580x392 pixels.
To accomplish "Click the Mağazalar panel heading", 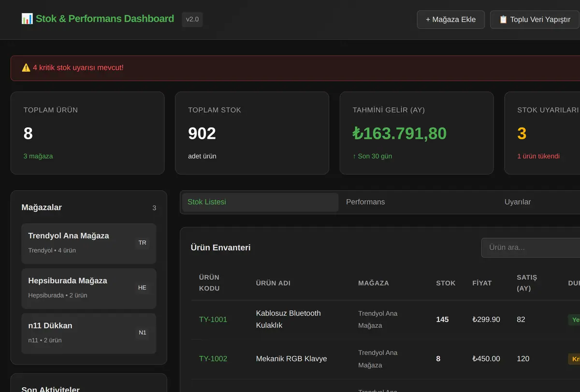I will pyautogui.click(x=42, y=207).
